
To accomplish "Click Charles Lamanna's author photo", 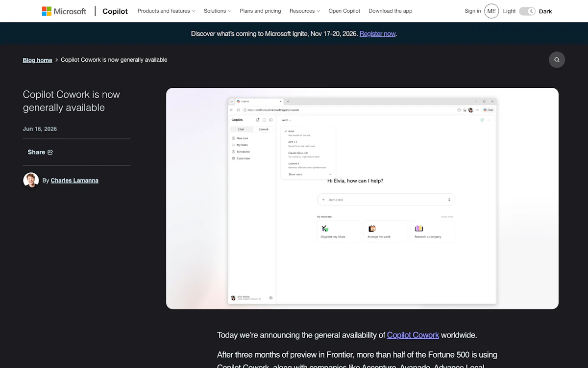I will (31, 180).
